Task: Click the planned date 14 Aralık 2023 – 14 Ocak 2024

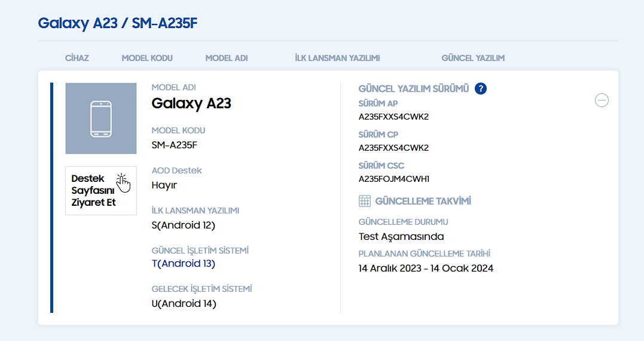Action: (426, 268)
